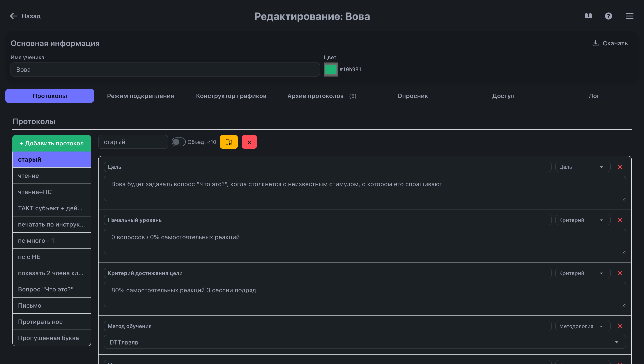The width and height of the screenshot is (644, 364).
Task: Delete the Начальный уровень field
Action: pos(620,220)
